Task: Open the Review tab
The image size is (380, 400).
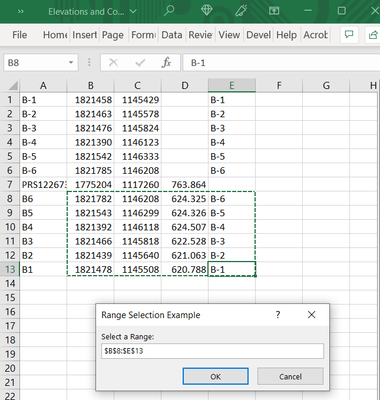Action: point(200,35)
